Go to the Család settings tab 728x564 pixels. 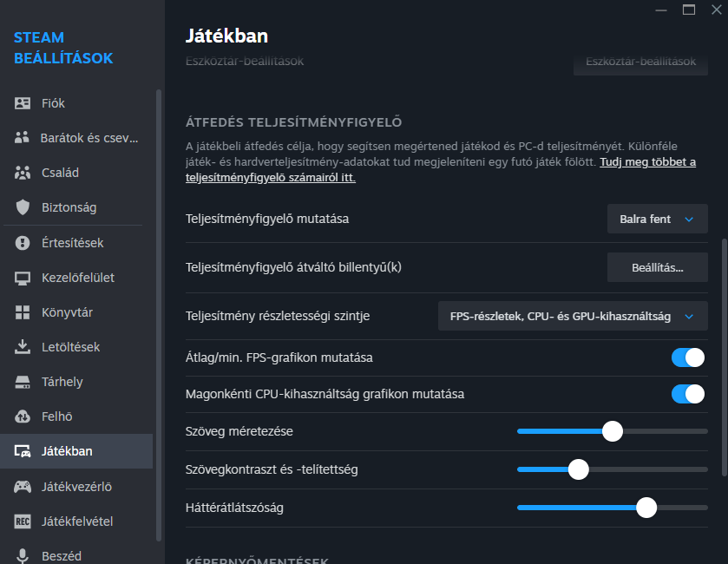tap(60, 173)
